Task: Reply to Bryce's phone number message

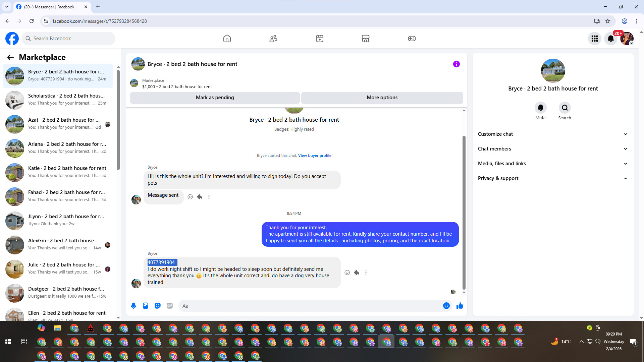Action: [357, 273]
